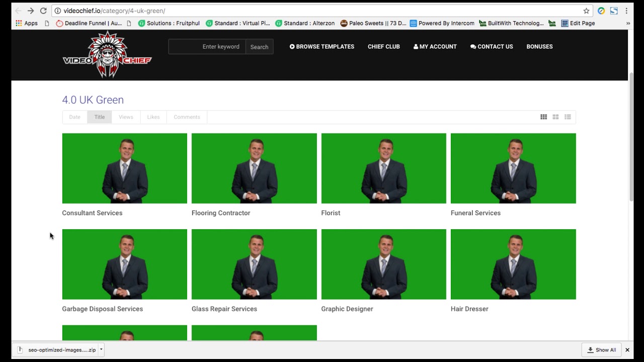Open the Chrome three-dot menu
The image size is (644, 362).
click(626, 11)
